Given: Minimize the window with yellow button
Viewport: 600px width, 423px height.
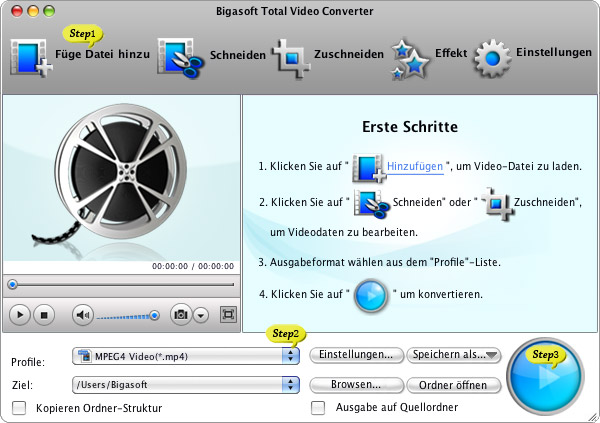Looking at the screenshot, I should click(x=33, y=11).
